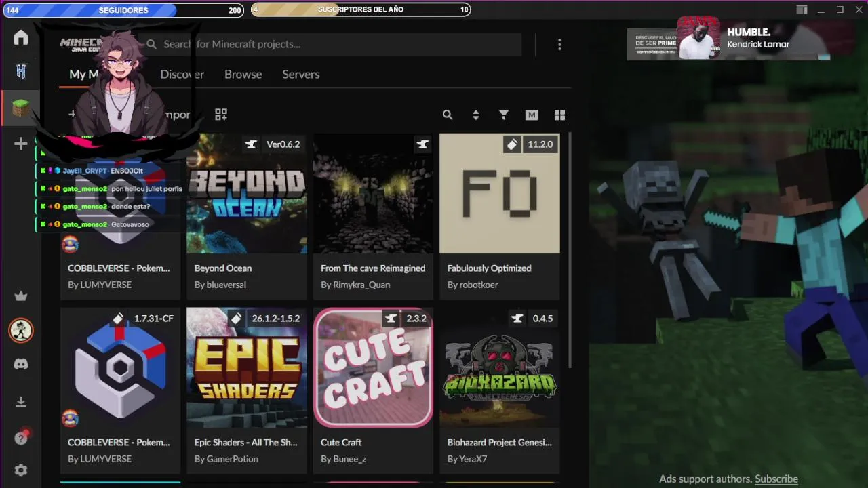Click the SEGUIDORES follower progress bar
The height and width of the screenshot is (488, 868).
coord(123,10)
